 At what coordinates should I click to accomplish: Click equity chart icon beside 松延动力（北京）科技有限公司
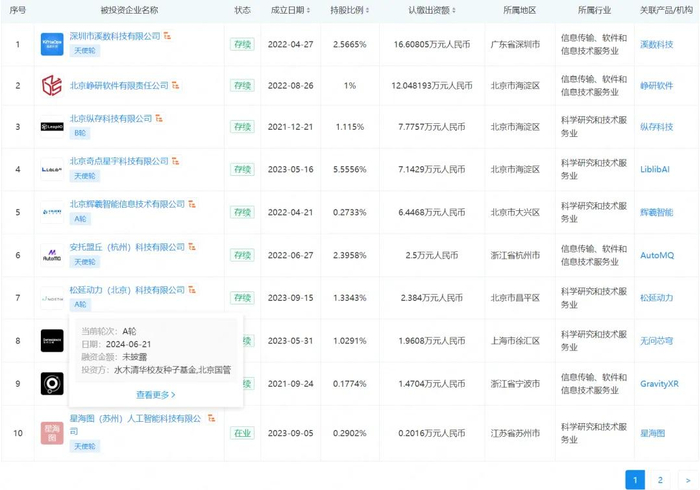pyautogui.click(x=192, y=290)
